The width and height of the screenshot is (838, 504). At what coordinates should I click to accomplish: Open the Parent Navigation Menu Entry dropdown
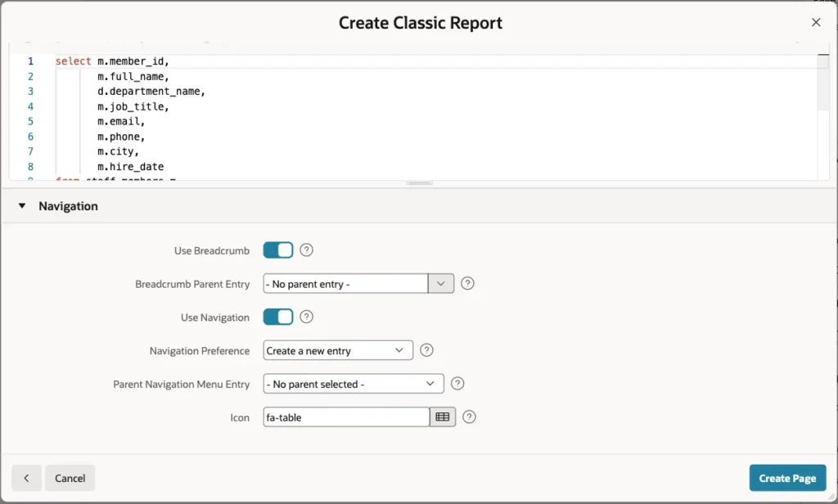(354, 384)
